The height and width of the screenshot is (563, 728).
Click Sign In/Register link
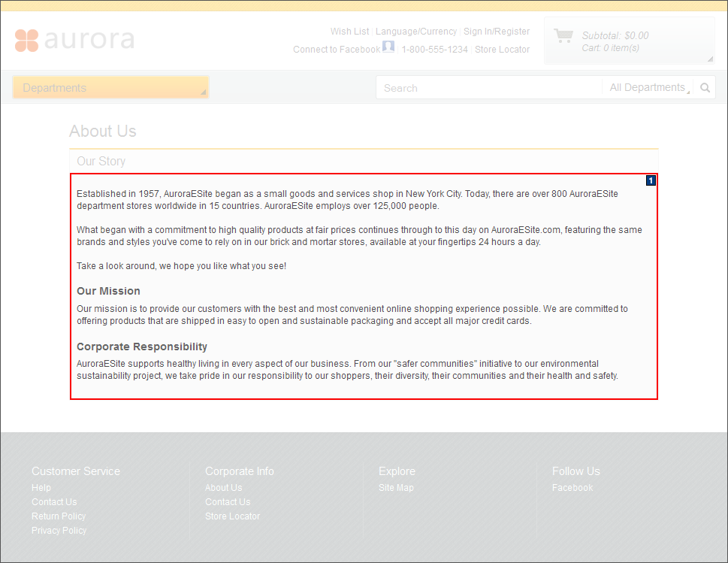(497, 31)
